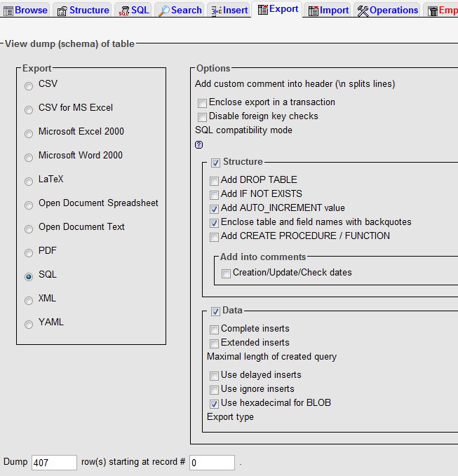Screen dimensions: 458x476
Task: Click the starting record number field
Action: click(212, 463)
